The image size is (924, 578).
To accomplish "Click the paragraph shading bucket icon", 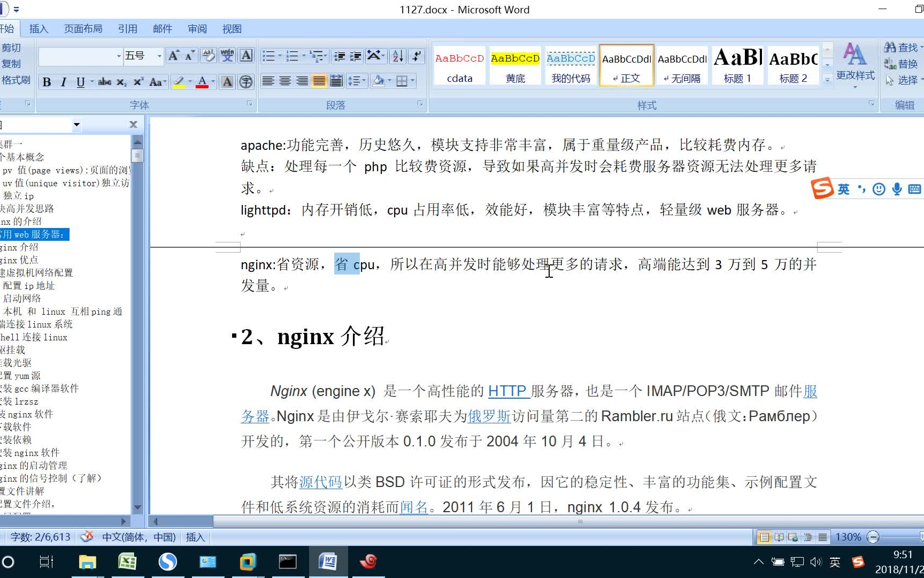I will [x=379, y=81].
